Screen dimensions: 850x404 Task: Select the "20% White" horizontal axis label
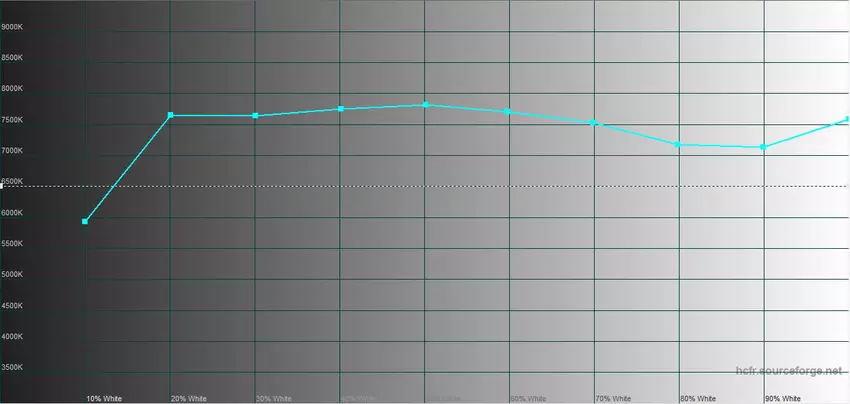[189, 398]
